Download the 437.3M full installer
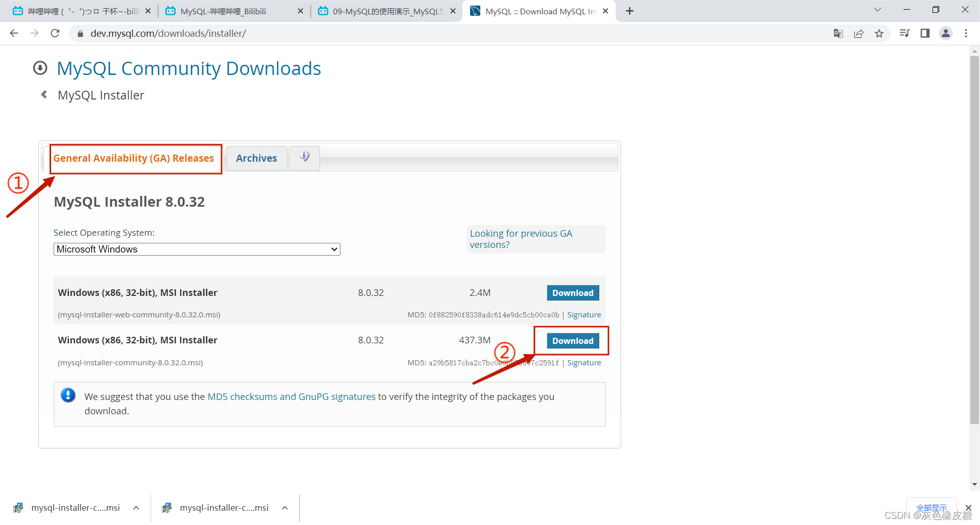This screenshot has width=980, height=525. [573, 341]
